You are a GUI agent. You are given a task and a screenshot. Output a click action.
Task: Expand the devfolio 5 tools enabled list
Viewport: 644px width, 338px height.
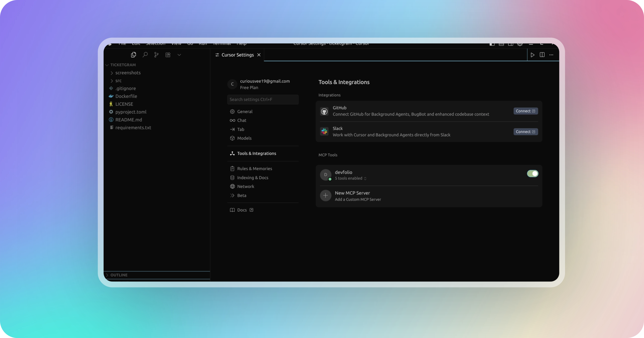pos(350,178)
